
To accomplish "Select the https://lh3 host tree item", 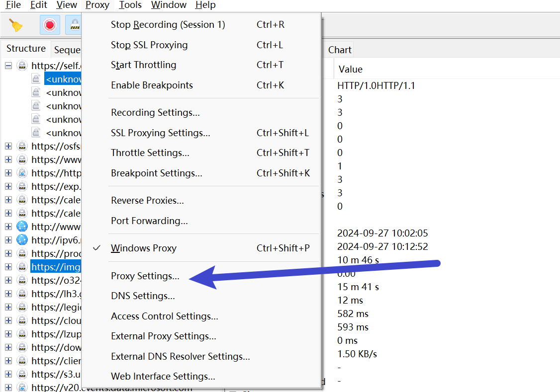I will pyautogui.click(x=56, y=294).
